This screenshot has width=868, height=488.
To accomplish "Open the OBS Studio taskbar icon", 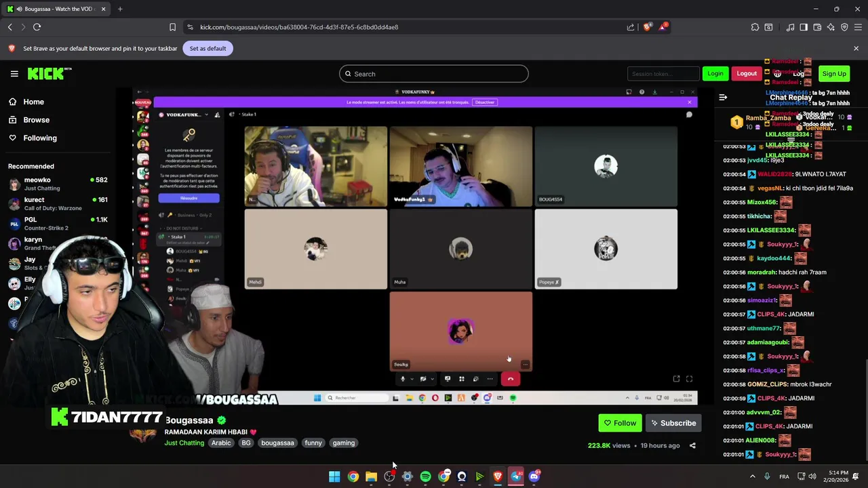I will [x=389, y=476].
